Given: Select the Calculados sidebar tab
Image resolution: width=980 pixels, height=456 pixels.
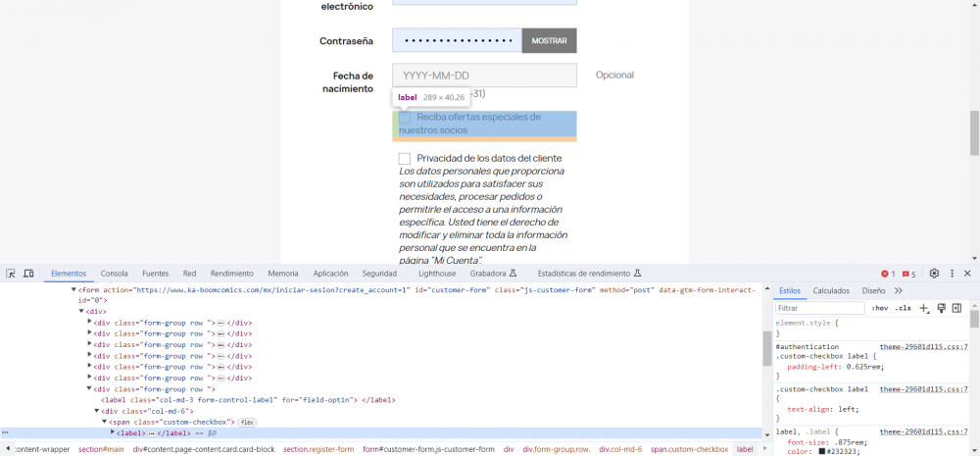Looking at the screenshot, I should click(x=831, y=291).
